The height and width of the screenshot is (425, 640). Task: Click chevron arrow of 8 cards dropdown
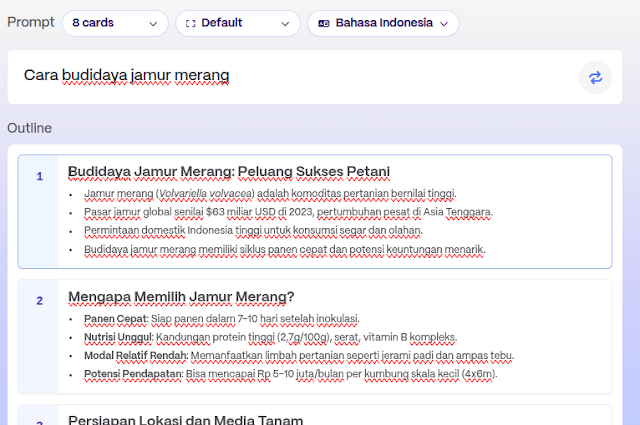point(153,24)
